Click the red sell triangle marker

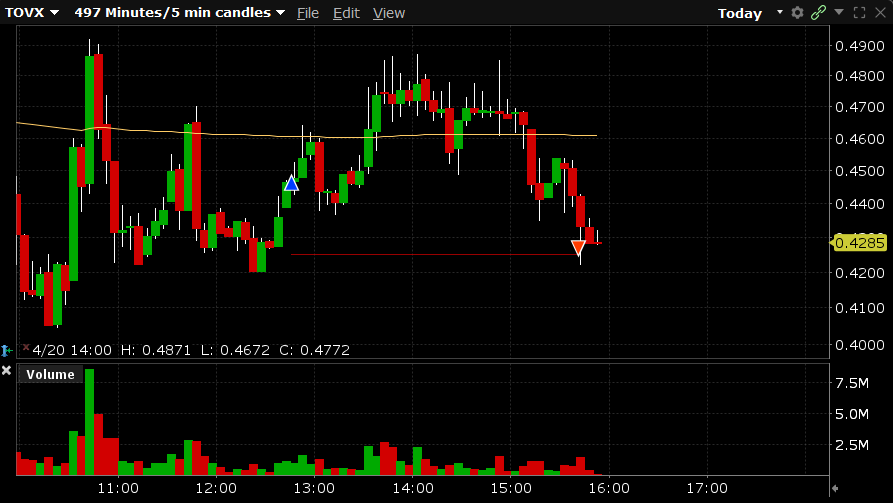pos(578,247)
